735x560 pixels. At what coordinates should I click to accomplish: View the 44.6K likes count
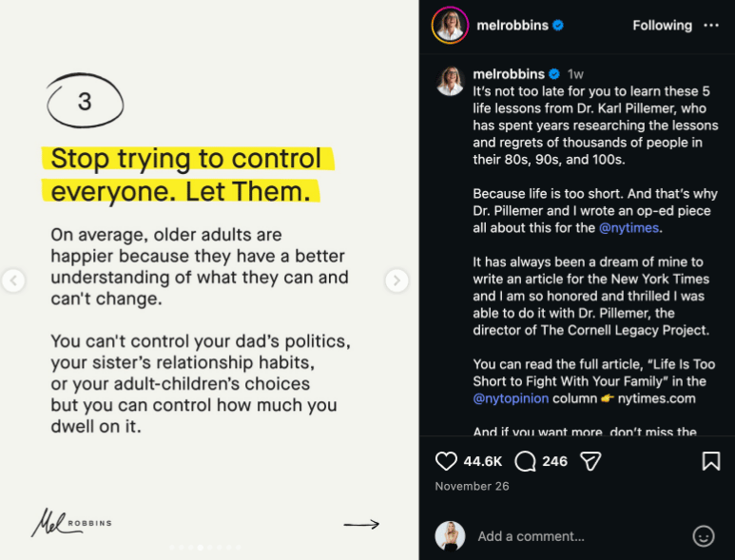[482, 461]
